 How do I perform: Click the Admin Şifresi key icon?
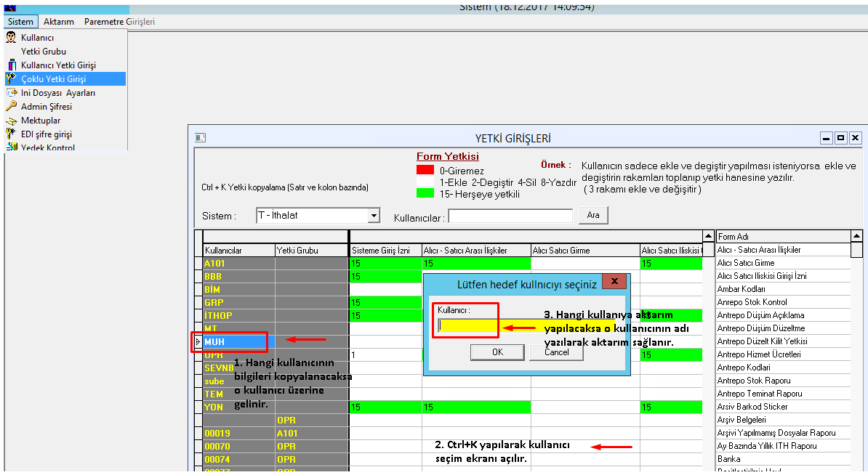(x=11, y=106)
